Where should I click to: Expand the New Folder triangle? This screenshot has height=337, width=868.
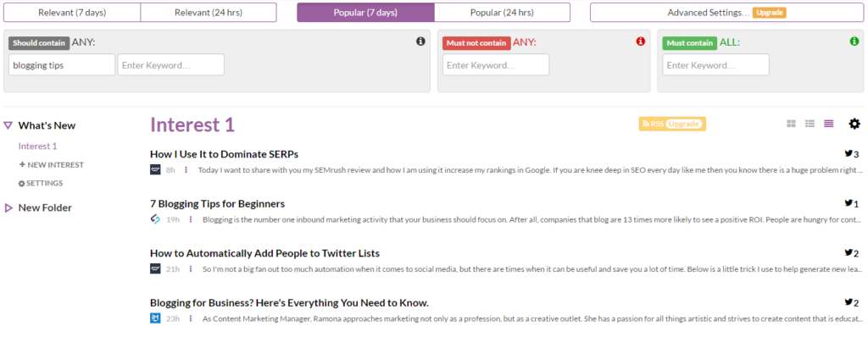coord(8,208)
